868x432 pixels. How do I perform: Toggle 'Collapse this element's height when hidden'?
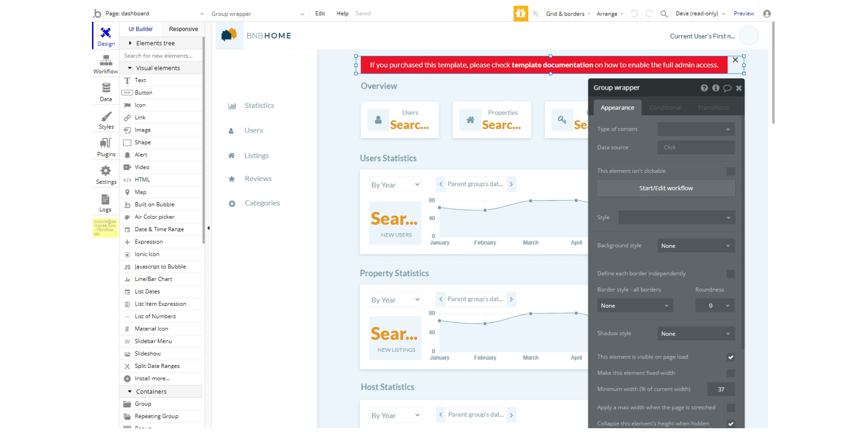[x=730, y=424]
